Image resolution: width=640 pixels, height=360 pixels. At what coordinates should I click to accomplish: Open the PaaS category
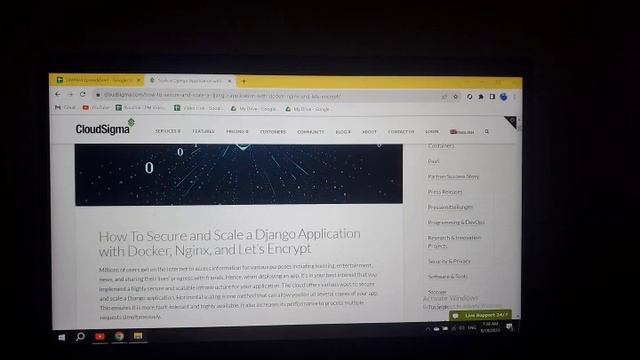(x=433, y=161)
